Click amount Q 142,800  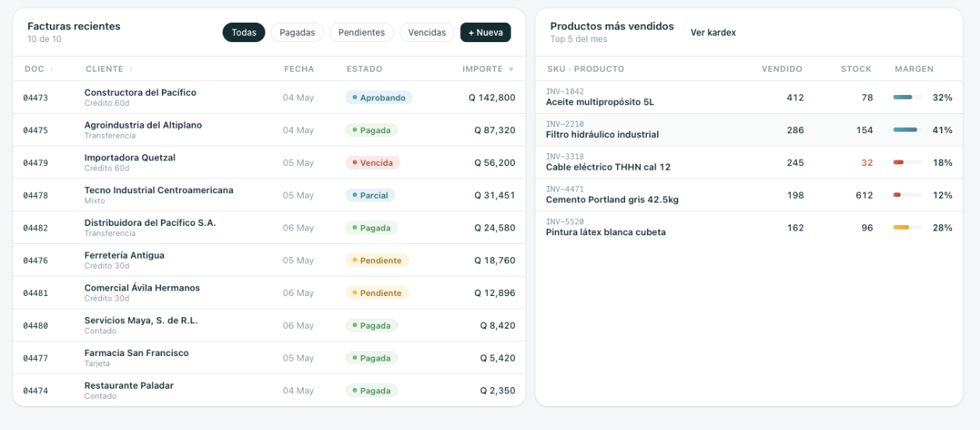tap(491, 97)
